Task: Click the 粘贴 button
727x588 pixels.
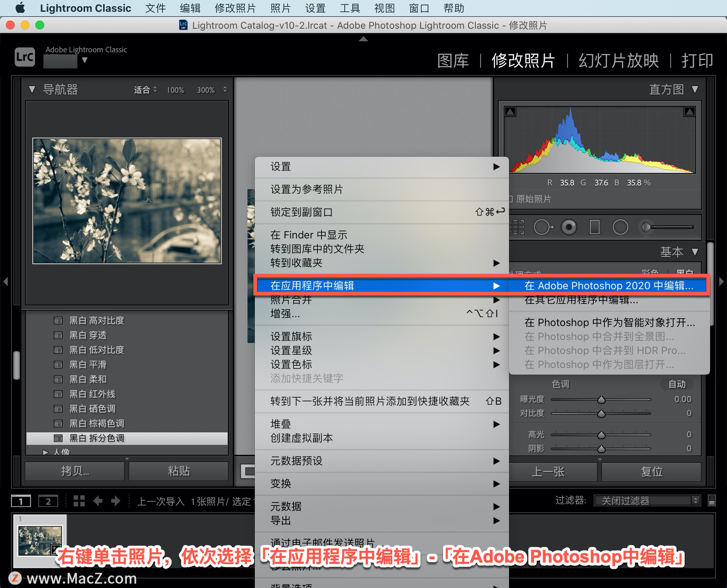Action: click(179, 471)
